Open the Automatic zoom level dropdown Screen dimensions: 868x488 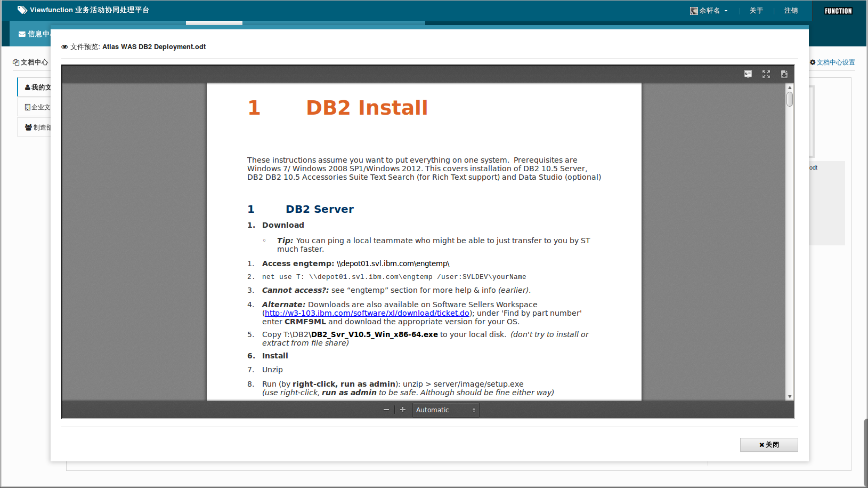(x=446, y=410)
